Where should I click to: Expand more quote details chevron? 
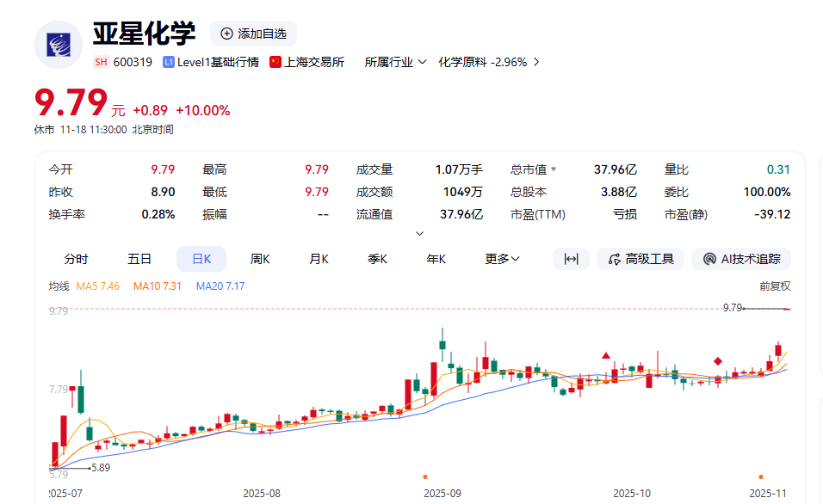click(419, 233)
